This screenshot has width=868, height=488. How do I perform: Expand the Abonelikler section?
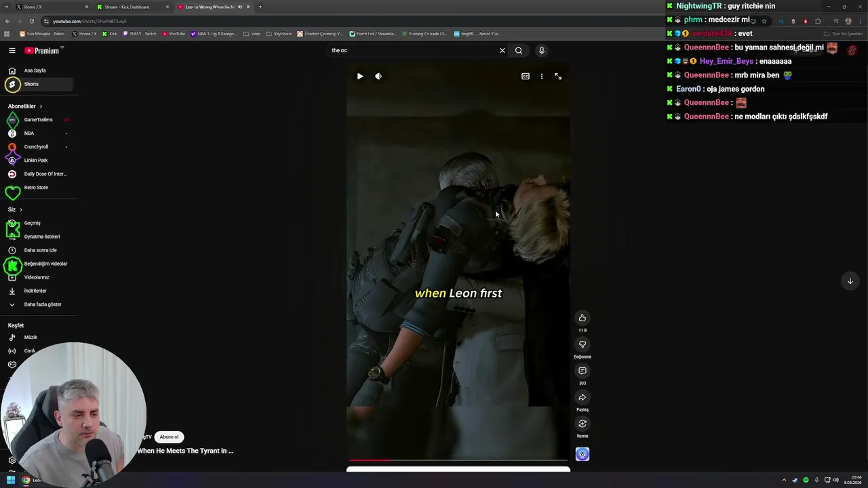[25, 106]
